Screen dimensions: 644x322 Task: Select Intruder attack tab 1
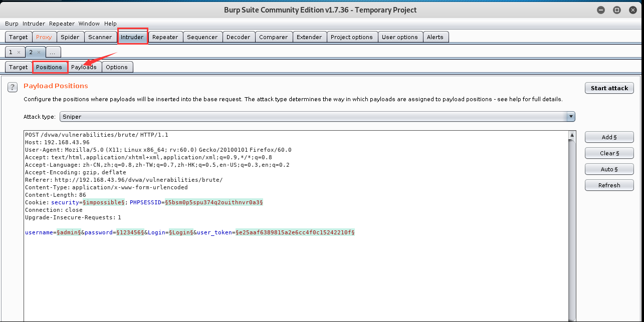[x=11, y=52]
